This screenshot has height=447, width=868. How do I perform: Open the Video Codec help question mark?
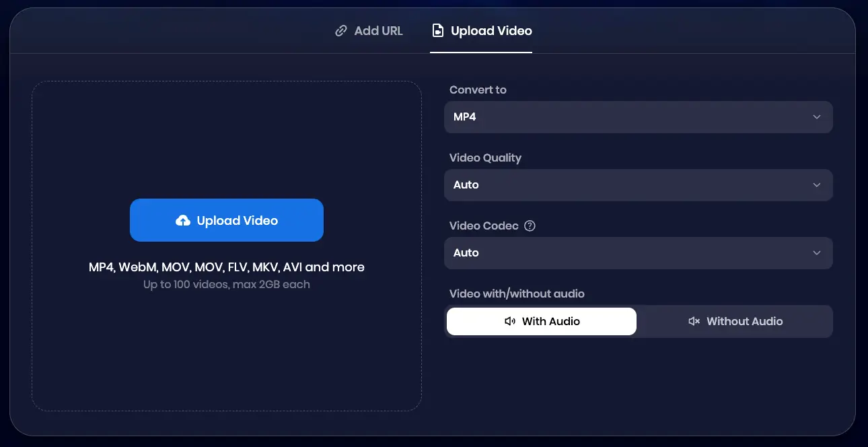tap(530, 226)
